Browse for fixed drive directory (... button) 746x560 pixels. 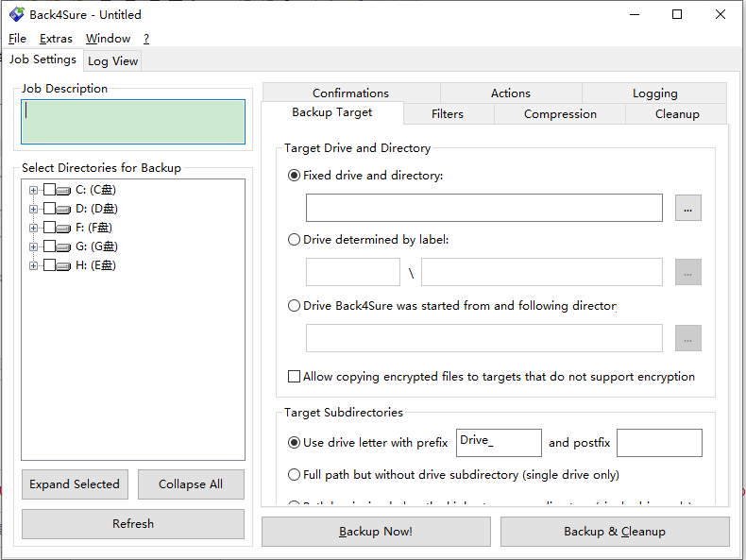(x=688, y=208)
